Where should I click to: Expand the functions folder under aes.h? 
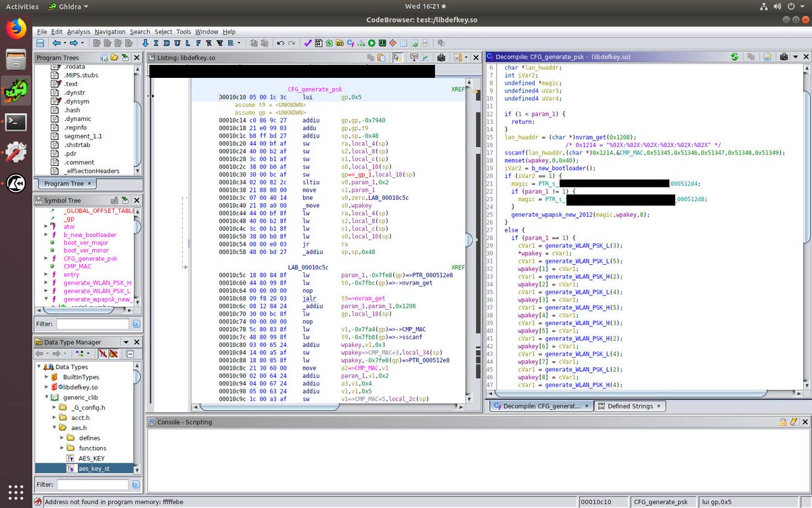tap(62, 448)
